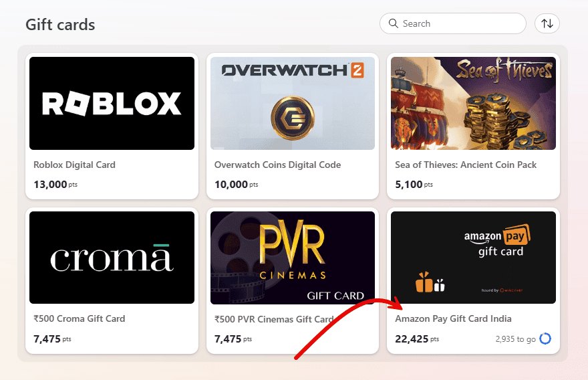588x380 pixels.
Task: Open the Roblox card thumbnail
Action: tap(112, 103)
